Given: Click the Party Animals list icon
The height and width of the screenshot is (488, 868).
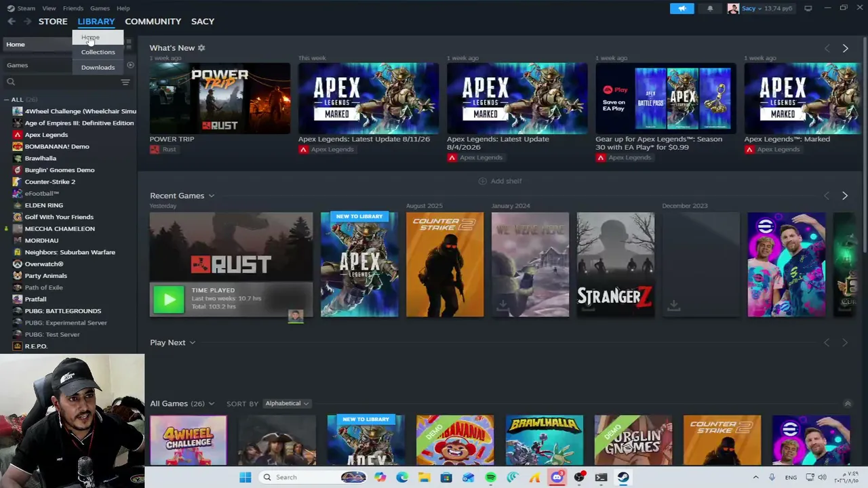Looking at the screenshot, I should pos(18,276).
